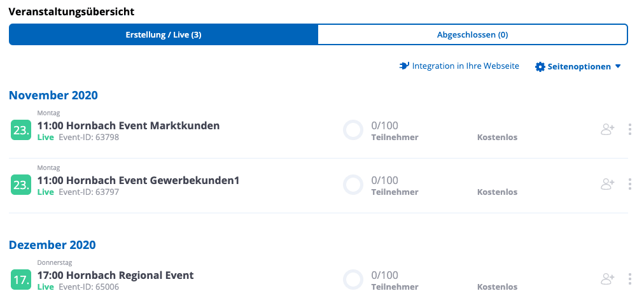Open the 11:00 Hornbach Event Gewerbekunden1 title
The image size is (644, 305).
coord(138,180)
